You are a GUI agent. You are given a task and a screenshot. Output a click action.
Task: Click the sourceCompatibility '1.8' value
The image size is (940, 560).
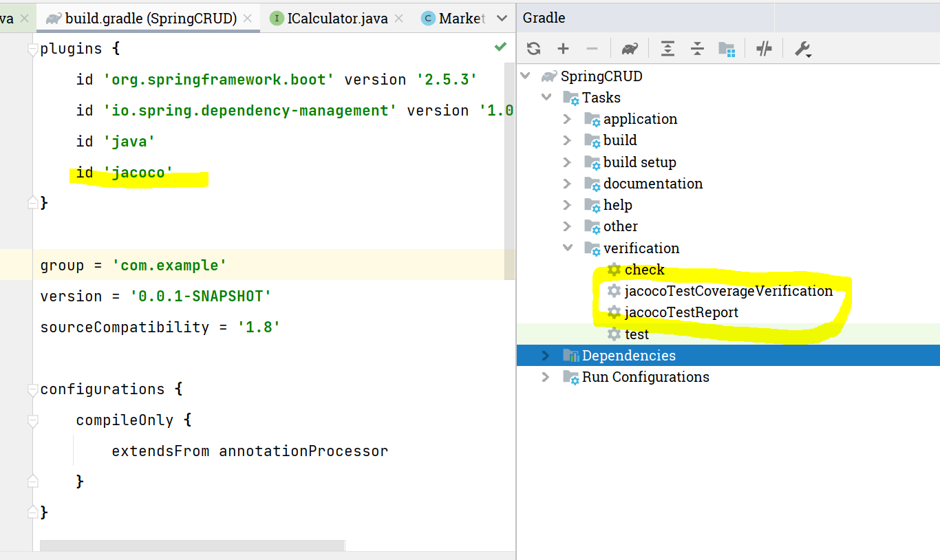(x=259, y=327)
